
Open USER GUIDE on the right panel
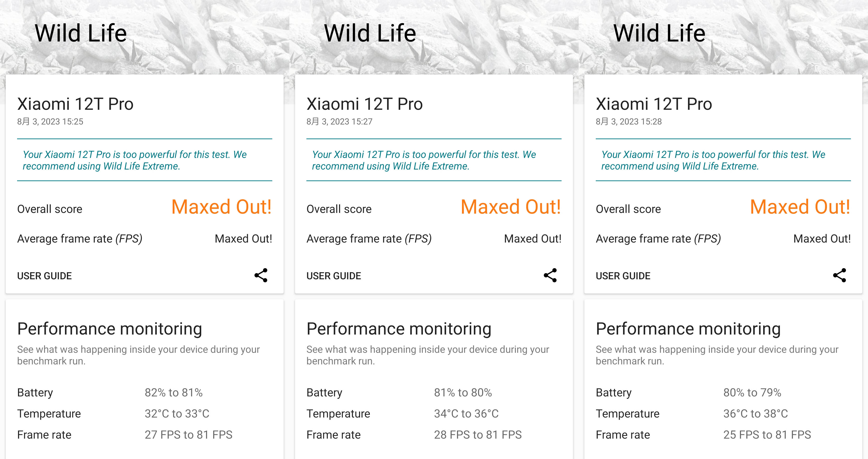(x=623, y=276)
